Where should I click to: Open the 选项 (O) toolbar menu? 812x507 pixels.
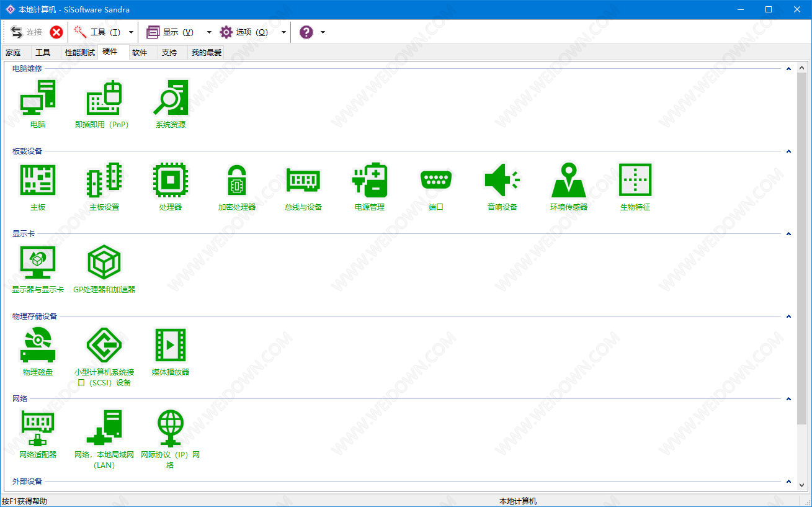[x=244, y=32]
